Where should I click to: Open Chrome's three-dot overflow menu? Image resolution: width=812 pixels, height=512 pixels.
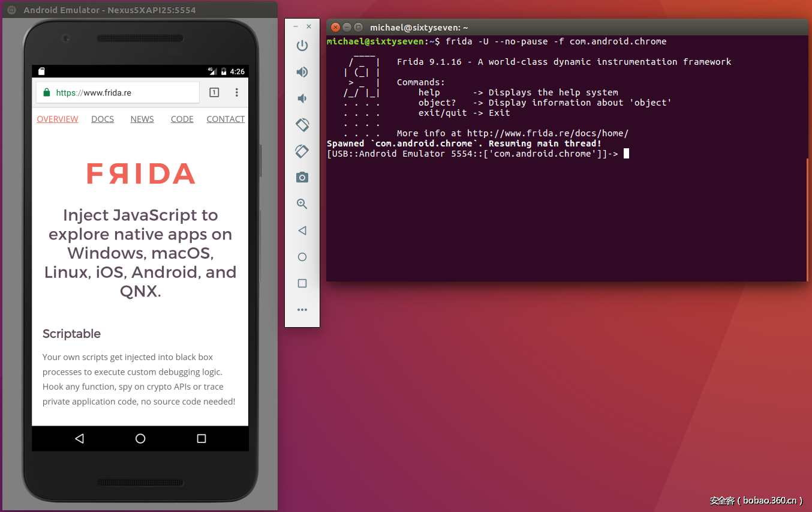pyautogui.click(x=237, y=92)
